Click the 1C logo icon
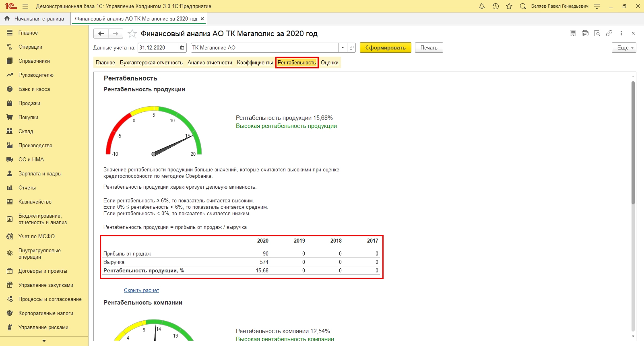The image size is (644, 346). (x=10, y=6)
